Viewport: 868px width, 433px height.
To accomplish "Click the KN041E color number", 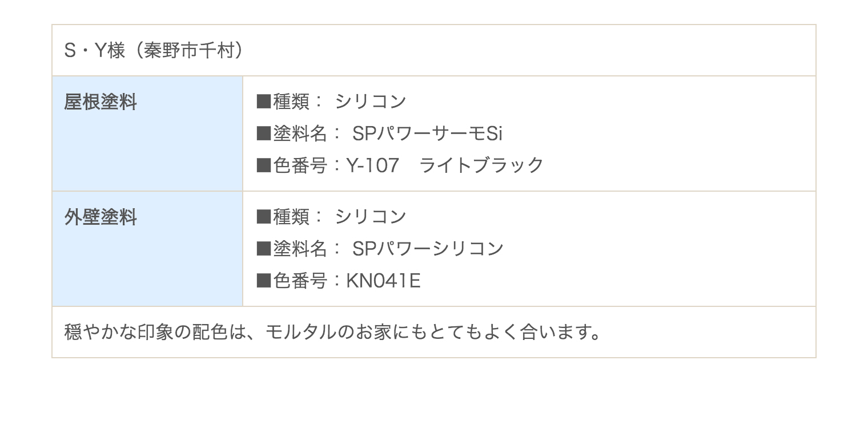I will coord(383,281).
